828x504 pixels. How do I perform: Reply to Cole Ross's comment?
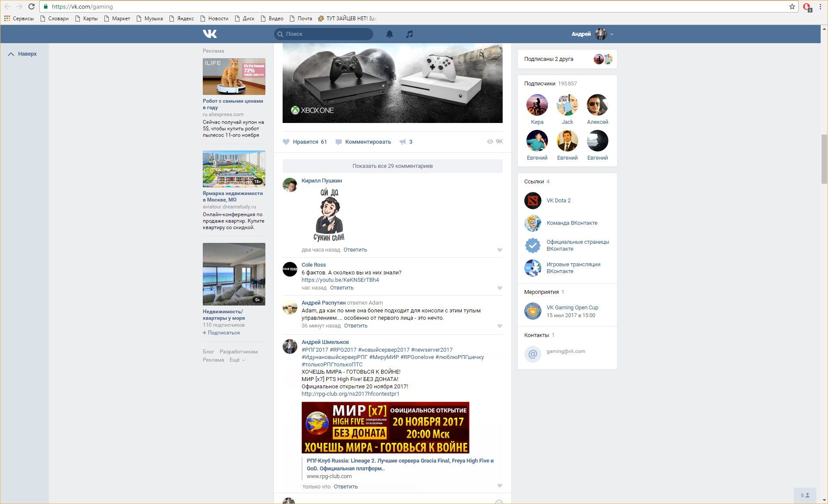pos(342,288)
